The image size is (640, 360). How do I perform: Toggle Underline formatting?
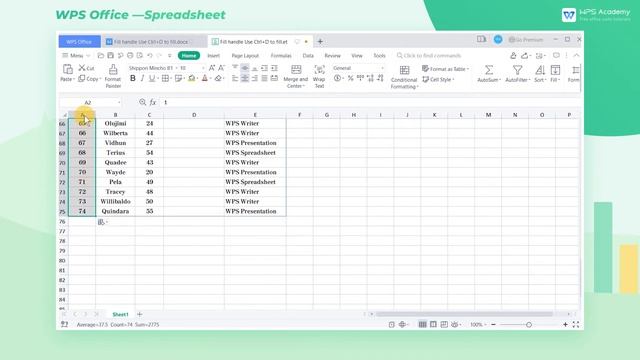(152, 78)
